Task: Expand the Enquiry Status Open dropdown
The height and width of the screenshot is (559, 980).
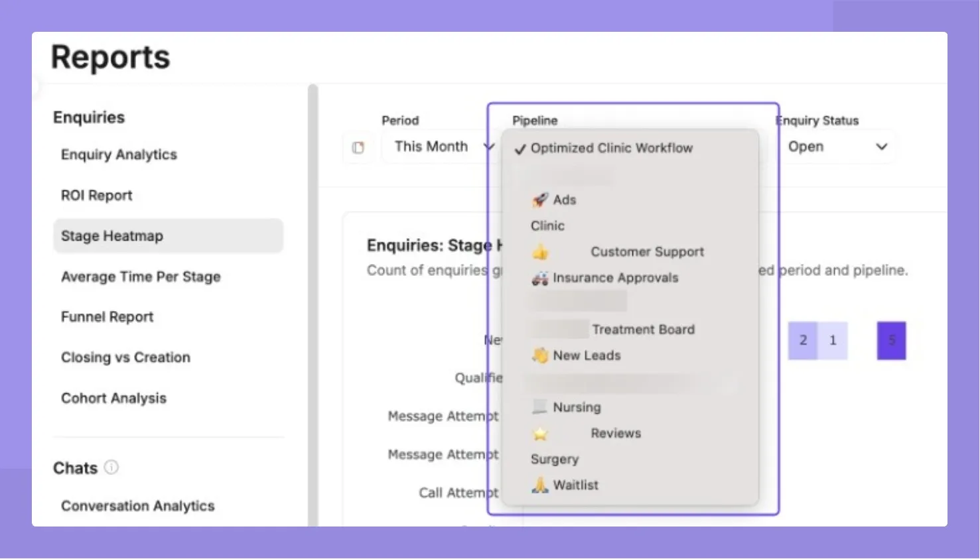Action: pyautogui.click(x=837, y=147)
